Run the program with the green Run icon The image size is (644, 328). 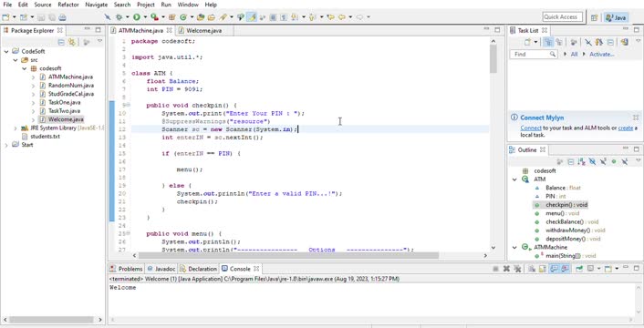click(x=136, y=17)
